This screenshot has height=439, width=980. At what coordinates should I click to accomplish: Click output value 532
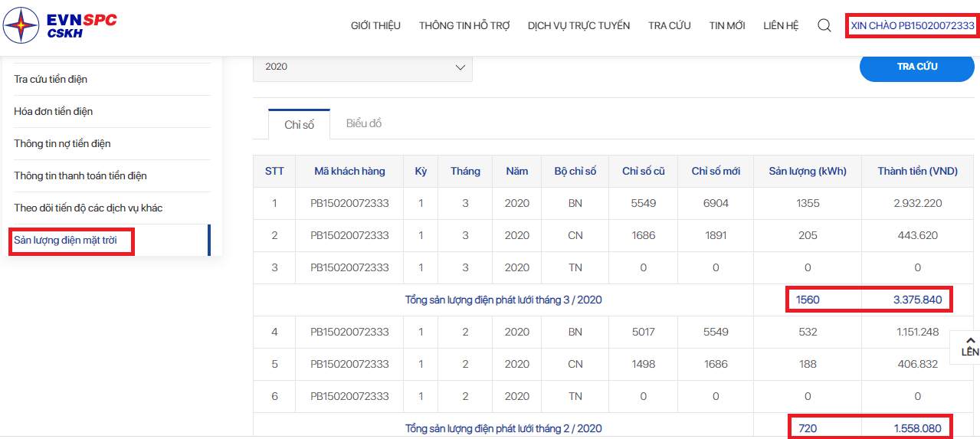pos(808,332)
